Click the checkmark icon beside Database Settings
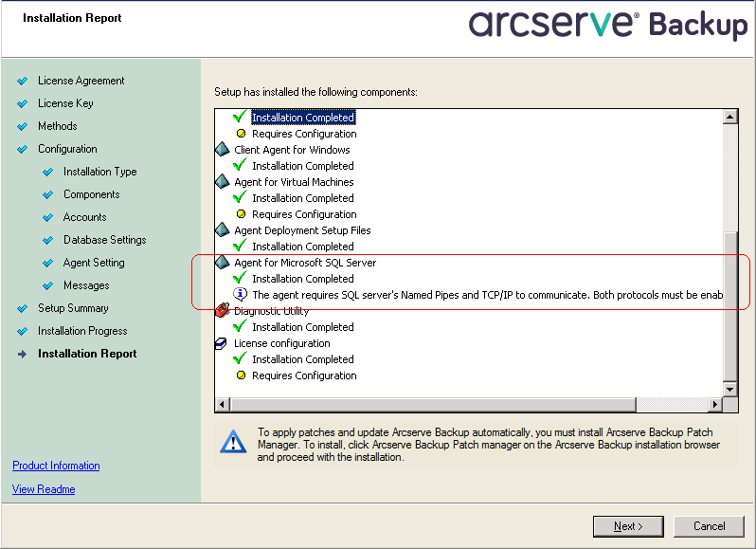756x549 pixels. 47,240
